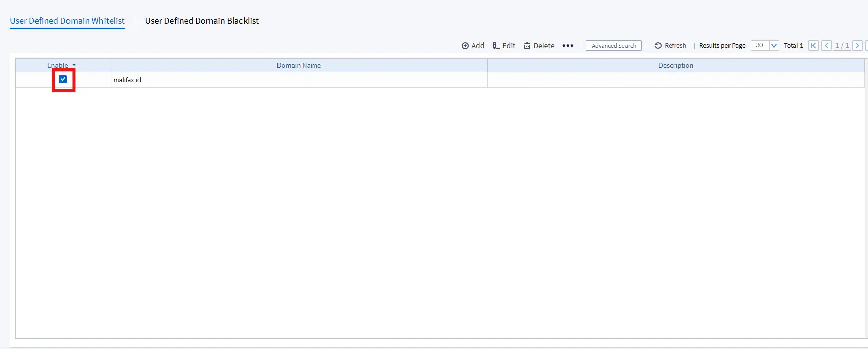Uncheck Enable checkbox for malifax.id
868x349 pixels.
click(x=63, y=79)
